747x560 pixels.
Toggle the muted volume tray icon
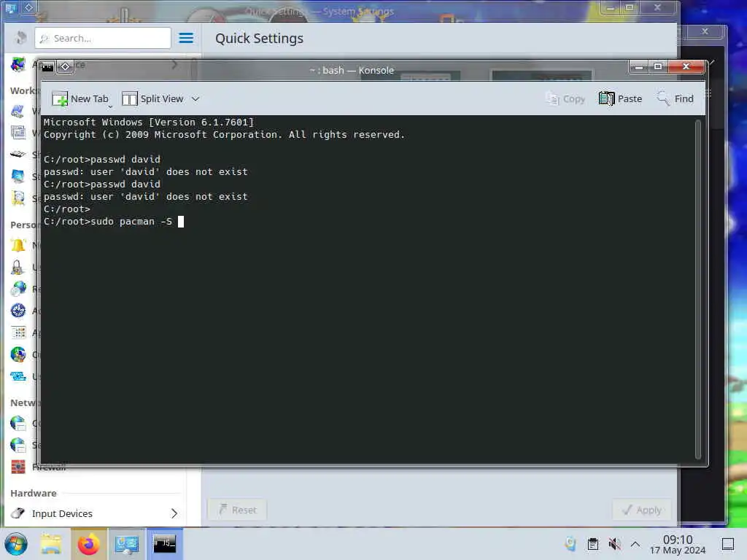tap(614, 544)
